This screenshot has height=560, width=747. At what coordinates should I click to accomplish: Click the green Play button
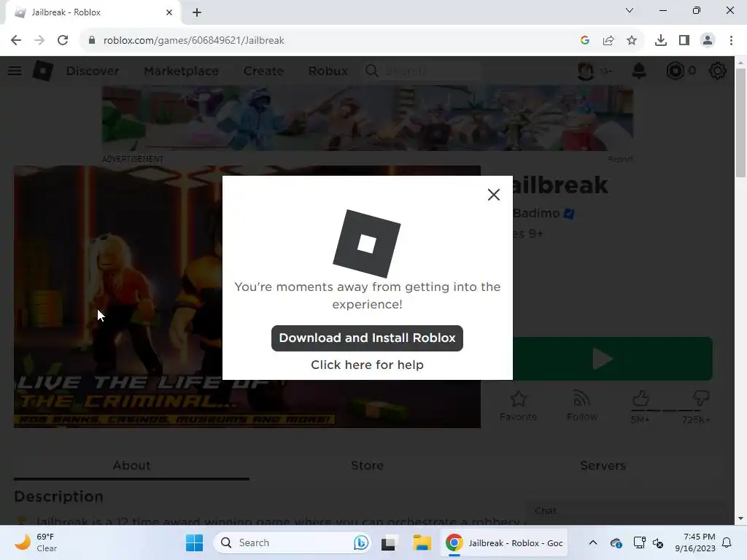pos(613,359)
